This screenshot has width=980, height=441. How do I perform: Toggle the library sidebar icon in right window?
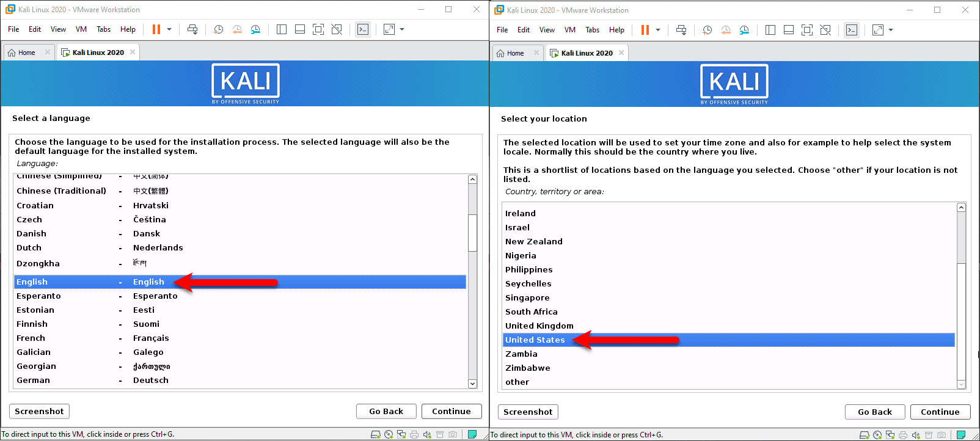point(770,30)
